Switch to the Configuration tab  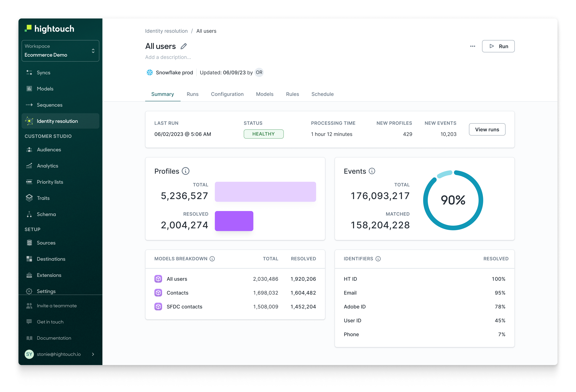227,94
